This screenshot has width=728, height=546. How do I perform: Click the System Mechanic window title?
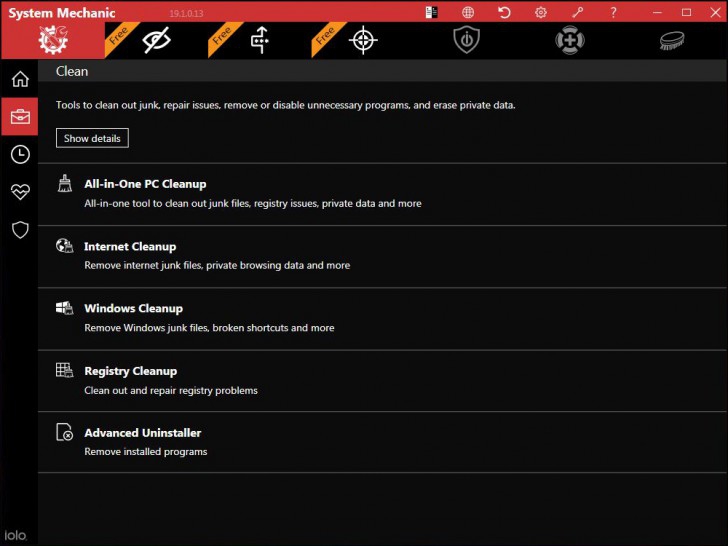[62, 13]
